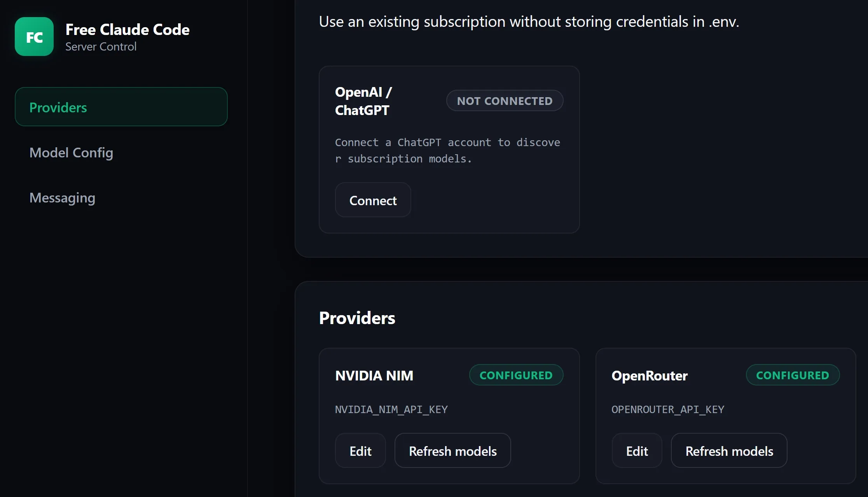Edit the OpenRouter provider

click(637, 451)
